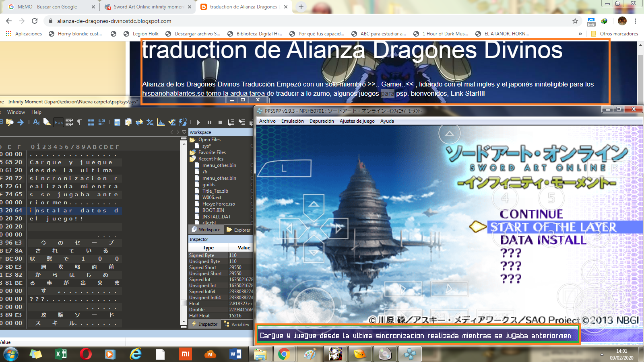Open the Legión Holk bookmark
Screen dimensions: 644x362
pos(141,34)
